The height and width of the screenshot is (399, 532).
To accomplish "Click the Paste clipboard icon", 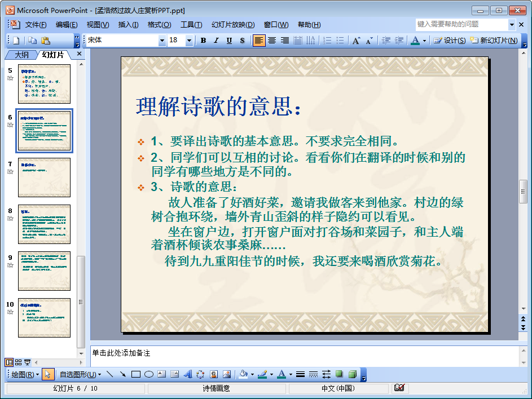I will [x=46, y=41].
